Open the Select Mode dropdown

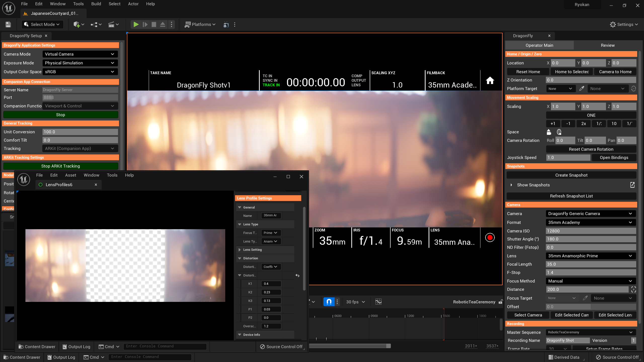pyautogui.click(x=42, y=24)
